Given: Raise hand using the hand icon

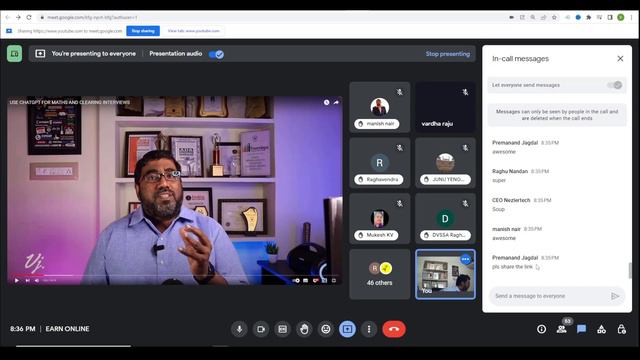Looking at the screenshot, I should coord(304,329).
